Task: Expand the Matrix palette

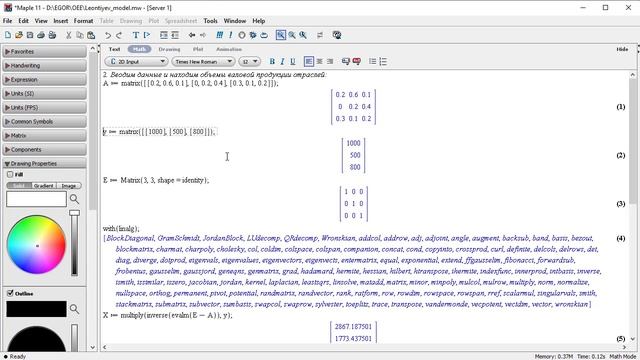Action: click(x=44, y=136)
